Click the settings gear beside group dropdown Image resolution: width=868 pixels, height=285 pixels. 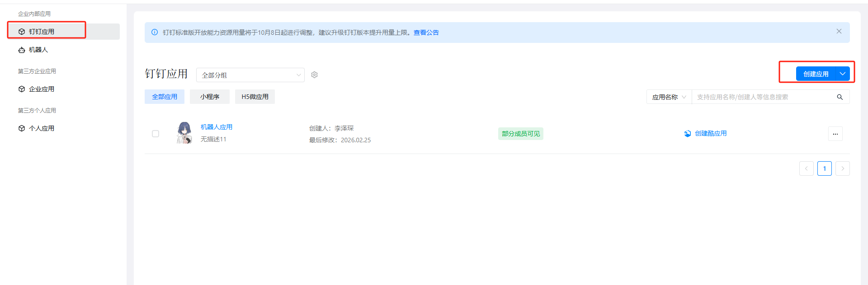(x=314, y=75)
